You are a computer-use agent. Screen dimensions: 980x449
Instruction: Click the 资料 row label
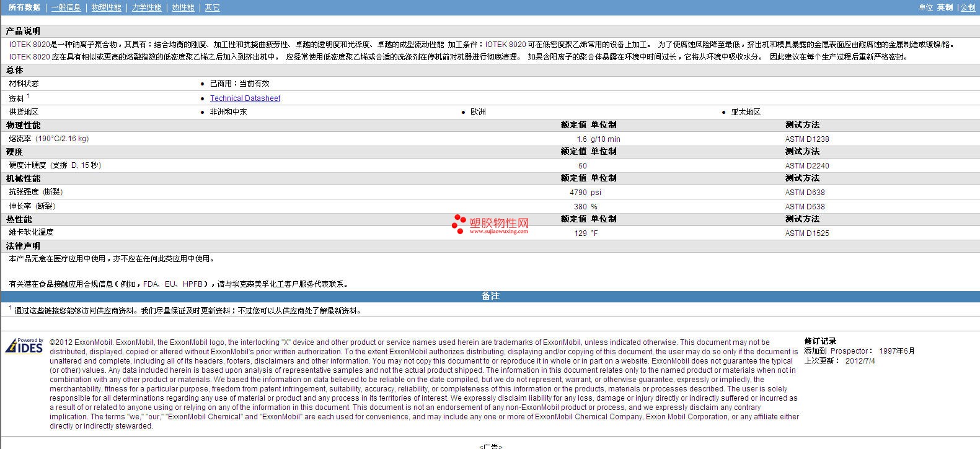pos(16,98)
